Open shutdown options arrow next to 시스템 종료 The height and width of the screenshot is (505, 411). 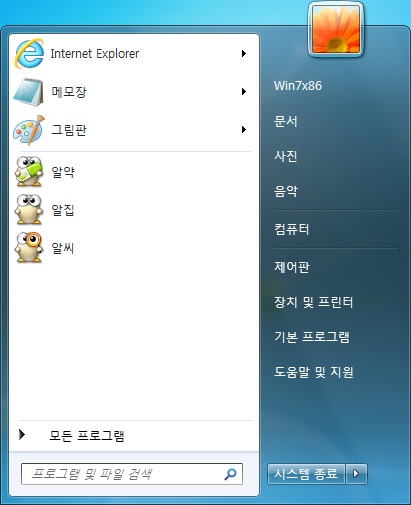[x=356, y=473]
